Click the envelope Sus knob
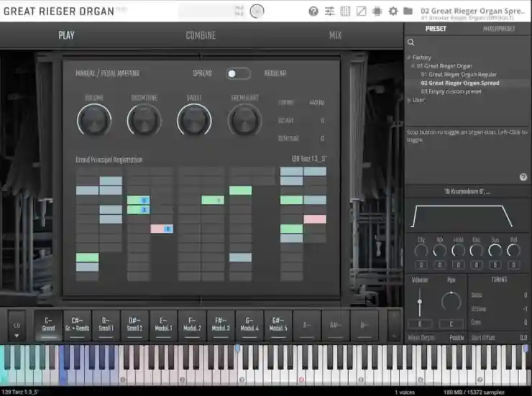Screen dimensions: 532x396 click(495, 251)
